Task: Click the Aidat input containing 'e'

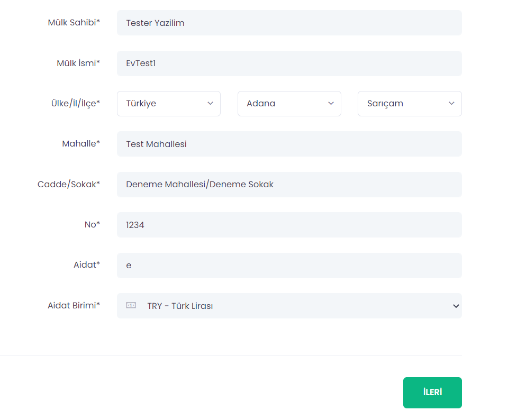Action: 289,266
